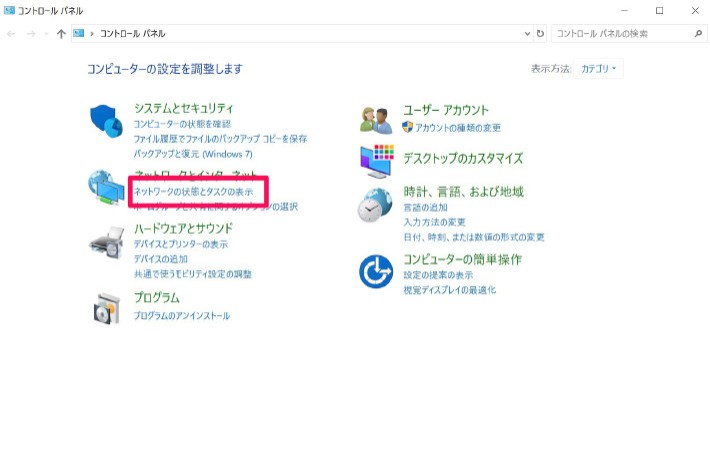This screenshot has width=710, height=451.
Task: Click ネットワークの状態とタスクの表示 link
Action: click(x=193, y=192)
